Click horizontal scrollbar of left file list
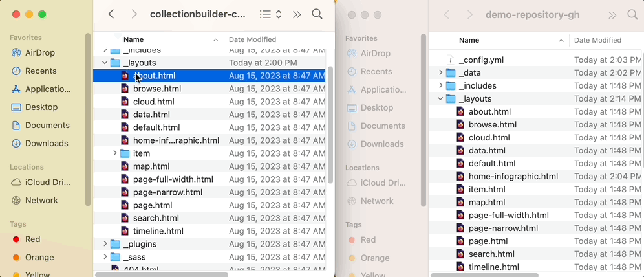Viewport: 644px width, 277px height. [162, 274]
